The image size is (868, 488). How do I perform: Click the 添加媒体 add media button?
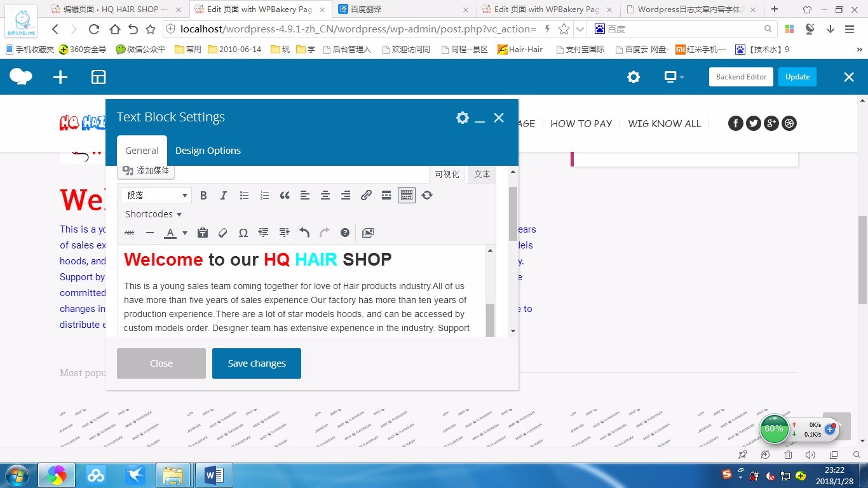tap(146, 170)
